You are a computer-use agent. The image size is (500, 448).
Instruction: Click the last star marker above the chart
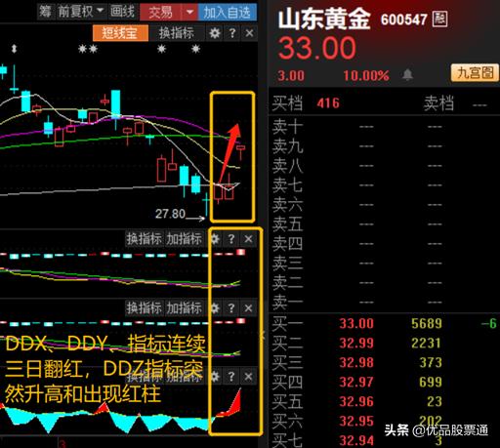[195, 49]
